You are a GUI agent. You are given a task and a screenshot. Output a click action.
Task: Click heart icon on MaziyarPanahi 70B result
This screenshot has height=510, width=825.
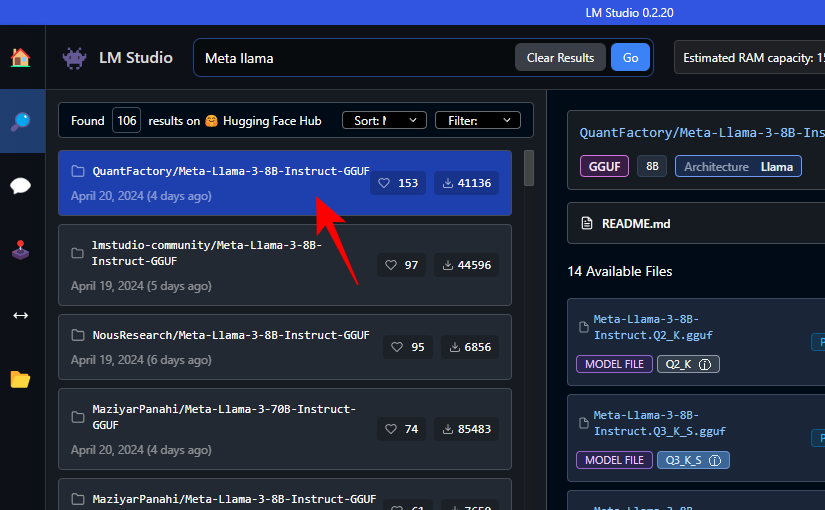[x=391, y=429]
